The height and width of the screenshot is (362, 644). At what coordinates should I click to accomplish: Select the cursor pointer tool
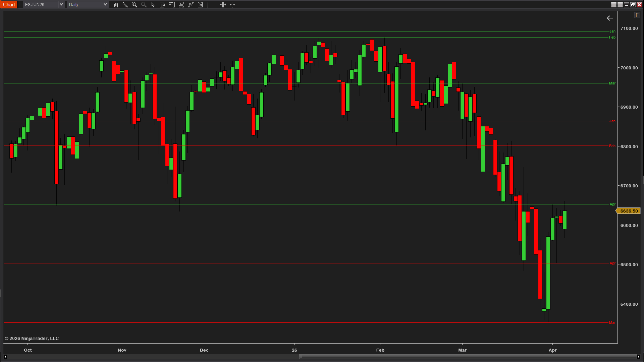pos(153,5)
